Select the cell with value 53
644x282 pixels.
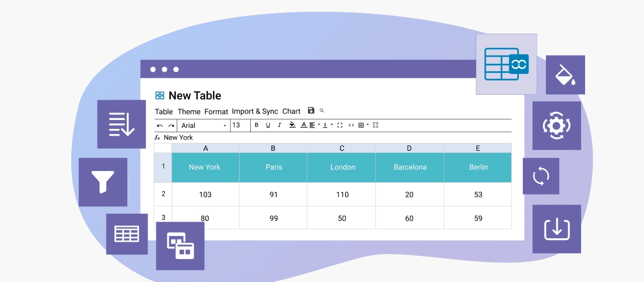coord(477,195)
